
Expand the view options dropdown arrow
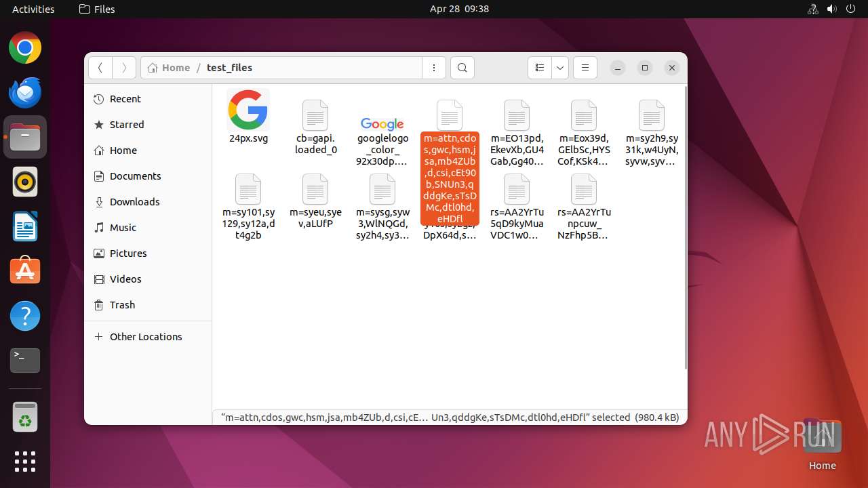(x=560, y=68)
